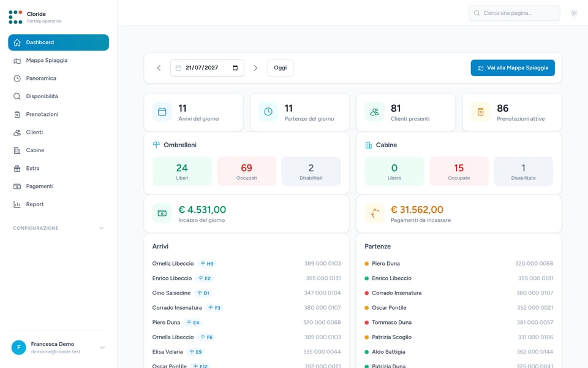The image size is (588, 368).
Task: Click the Cabine building icon in sidebar
Action: (x=17, y=151)
